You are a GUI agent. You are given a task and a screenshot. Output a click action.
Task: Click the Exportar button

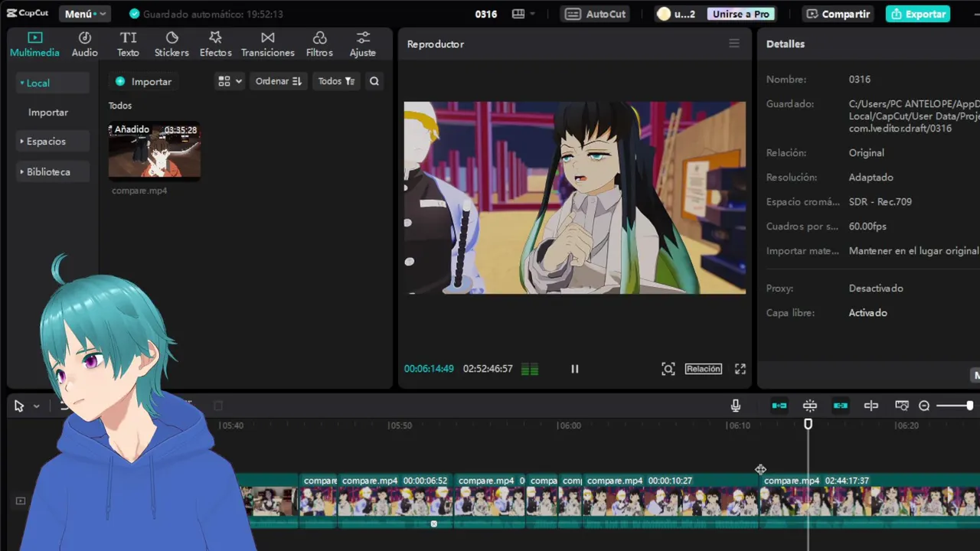[x=918, y=14]
